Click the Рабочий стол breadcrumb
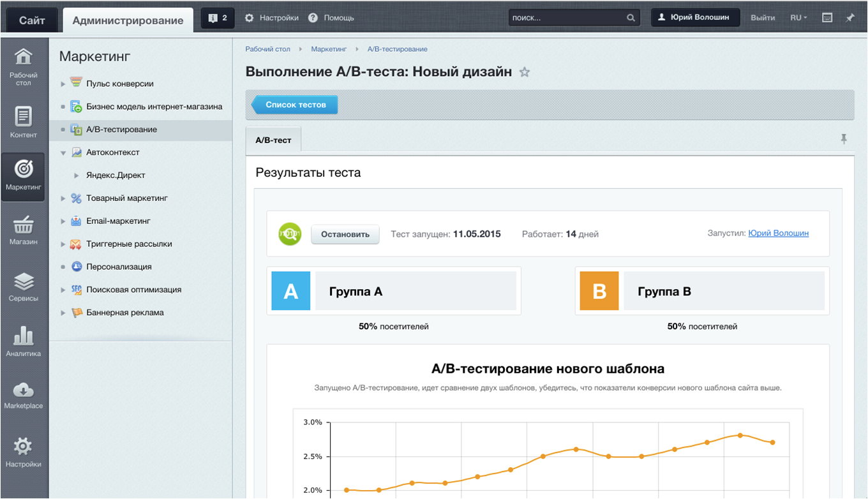Screen dimensions: 868x499 [x=267, y=49]
